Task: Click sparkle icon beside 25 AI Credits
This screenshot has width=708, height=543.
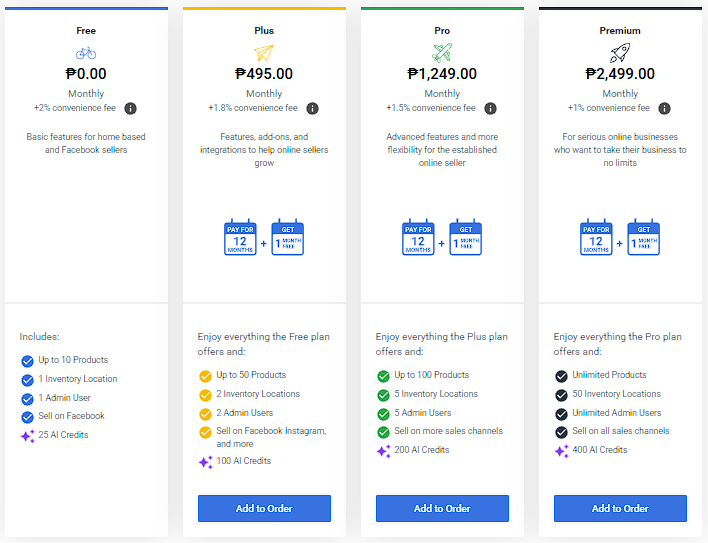Action: click(x=27, y=435)
